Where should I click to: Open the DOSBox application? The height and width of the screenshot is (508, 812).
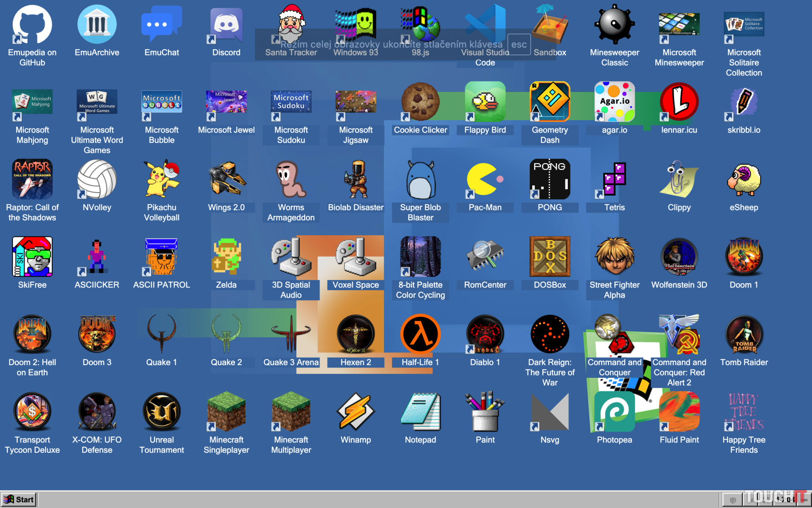[x=550, y=257]
